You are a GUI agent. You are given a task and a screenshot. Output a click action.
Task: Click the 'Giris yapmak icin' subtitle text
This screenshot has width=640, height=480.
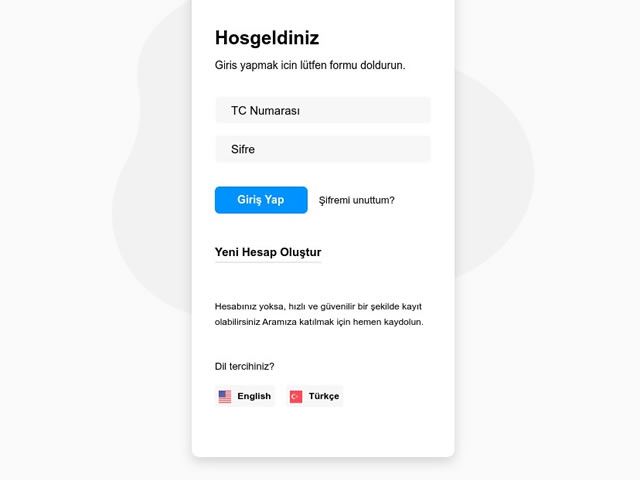[x=310, y=65]
